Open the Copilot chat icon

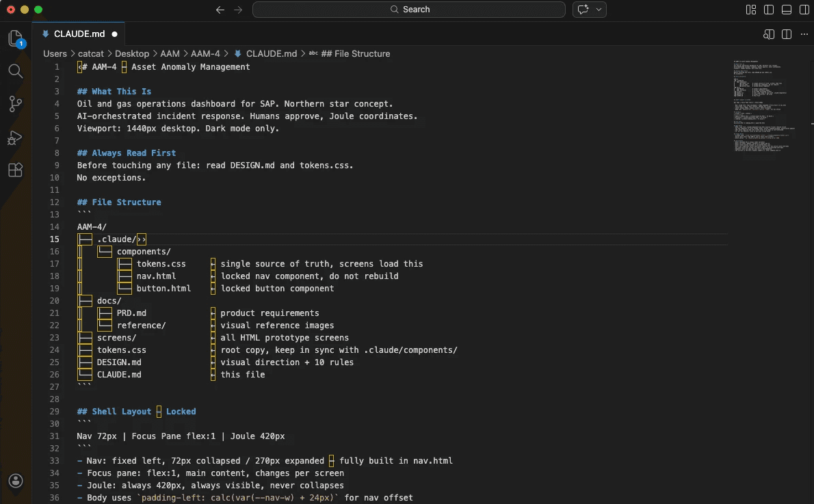pos(583,10)
